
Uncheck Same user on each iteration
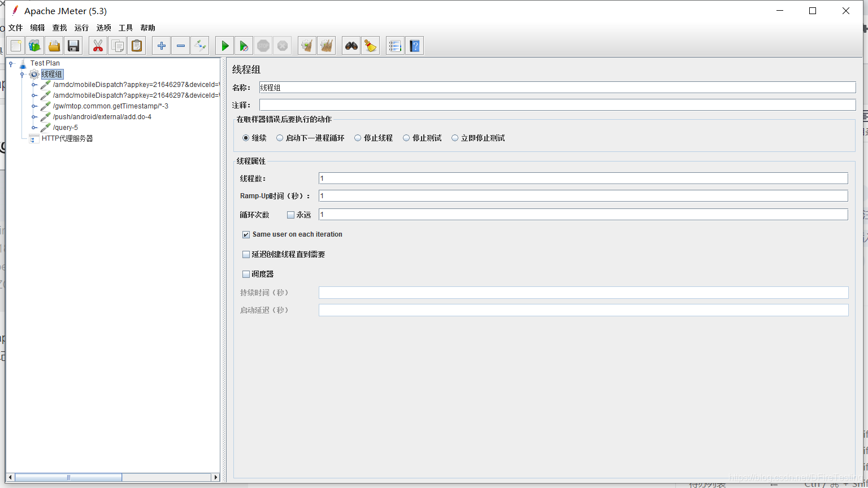pyautogui.click(x=246, y=234)
